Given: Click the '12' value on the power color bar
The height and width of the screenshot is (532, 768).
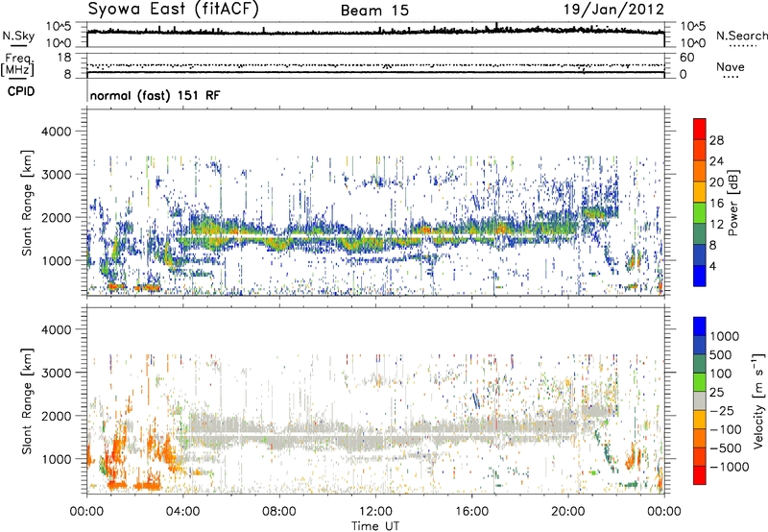Looking at the screenshot, I should 716,225.
